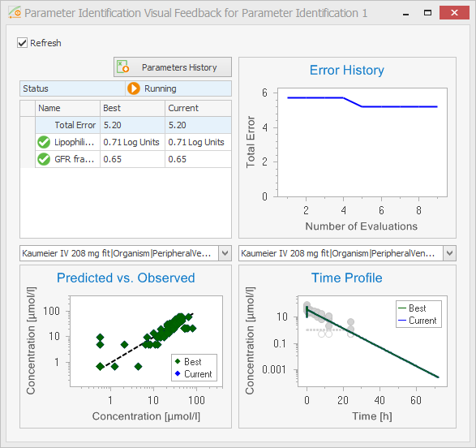Select the GFR fra... parameter name cell
The width and height of the screenshot is (476, 448).
pos(67,159)
